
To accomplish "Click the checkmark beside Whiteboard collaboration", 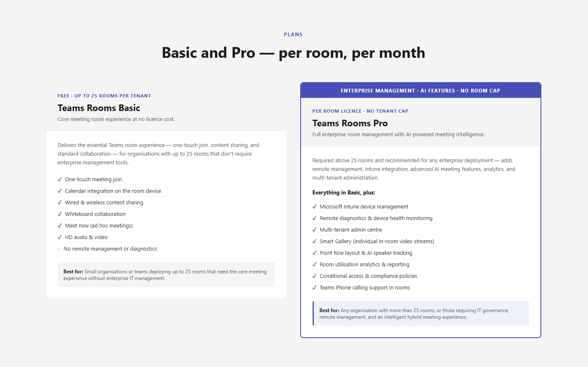I will [x=60, y=214].
